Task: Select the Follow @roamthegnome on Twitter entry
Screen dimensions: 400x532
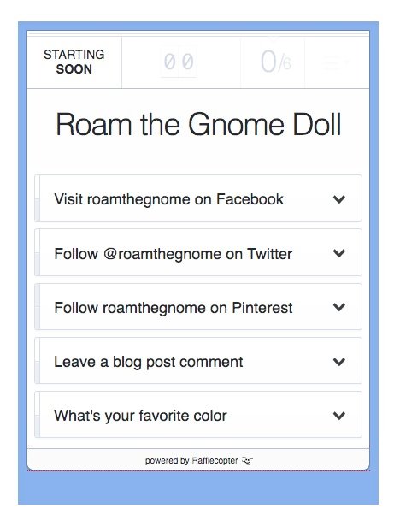Action: [198, 252]
